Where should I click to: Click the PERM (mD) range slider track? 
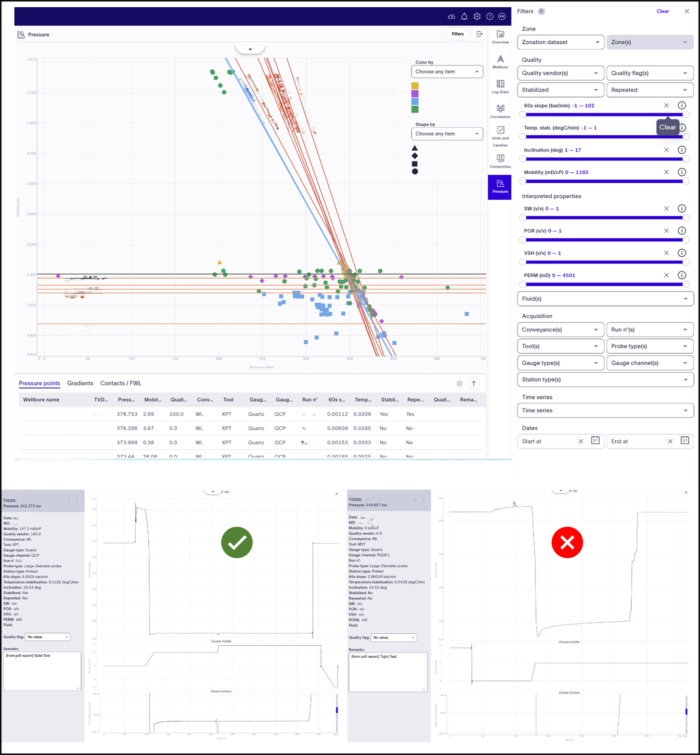pos(604,284)
